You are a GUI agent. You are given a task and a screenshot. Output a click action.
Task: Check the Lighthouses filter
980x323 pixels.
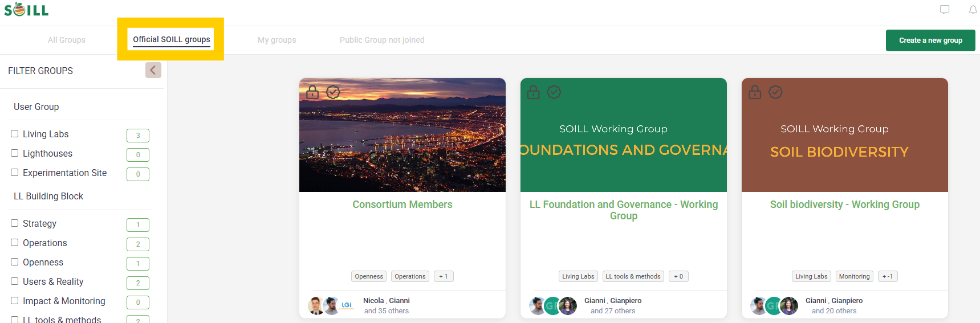15,153
